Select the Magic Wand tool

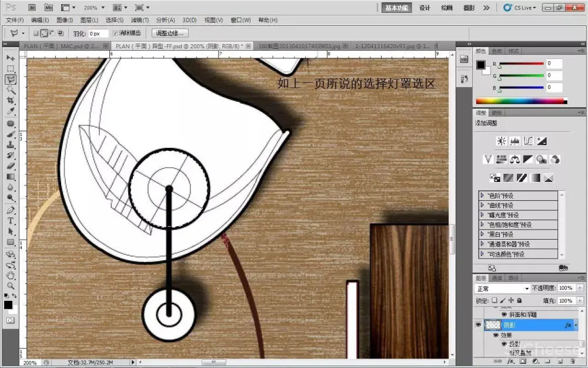11,90
